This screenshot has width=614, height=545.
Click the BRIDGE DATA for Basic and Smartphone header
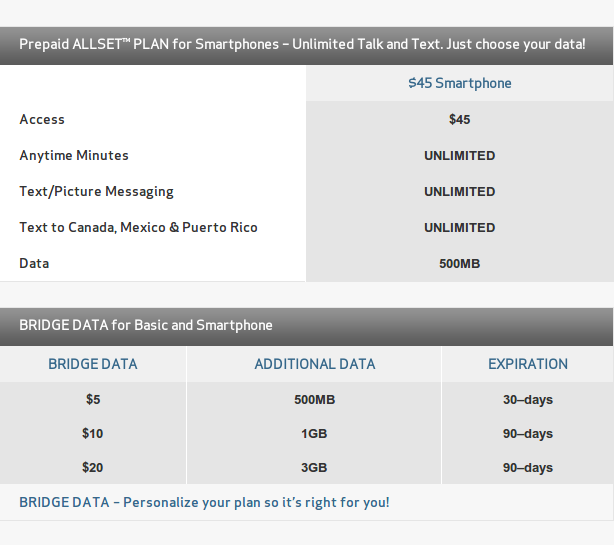(306, 327)
